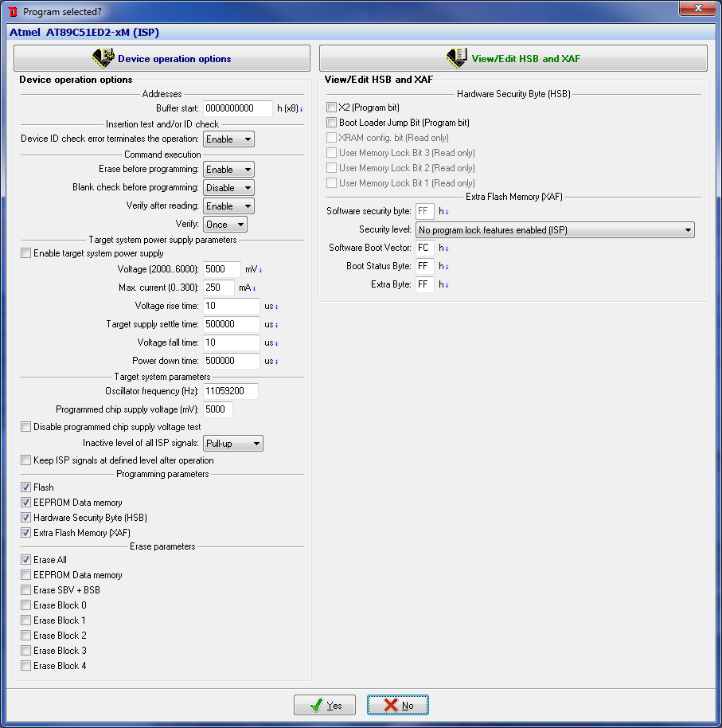Click the chip icon on Device operation options
Viewport: 722px width, 728px height.
click(x=103, y=58)
